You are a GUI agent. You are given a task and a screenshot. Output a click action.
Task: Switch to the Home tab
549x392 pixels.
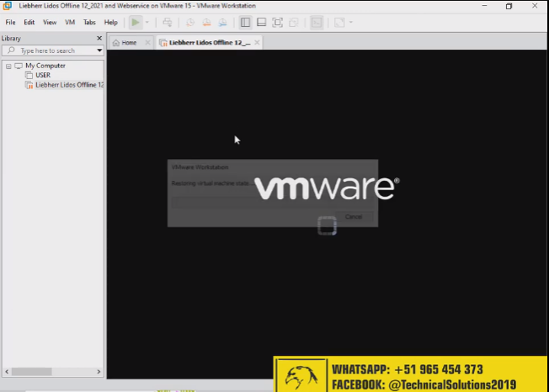128,42
